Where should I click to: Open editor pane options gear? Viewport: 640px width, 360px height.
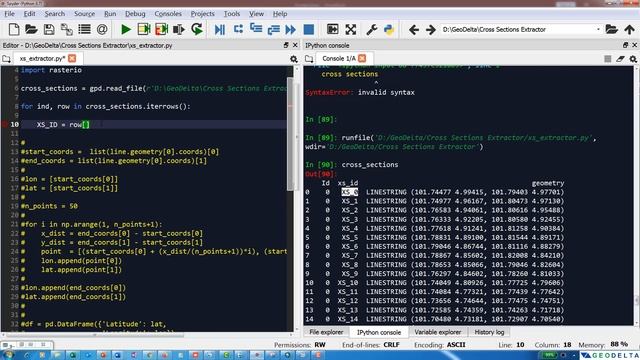coord(293,59)
